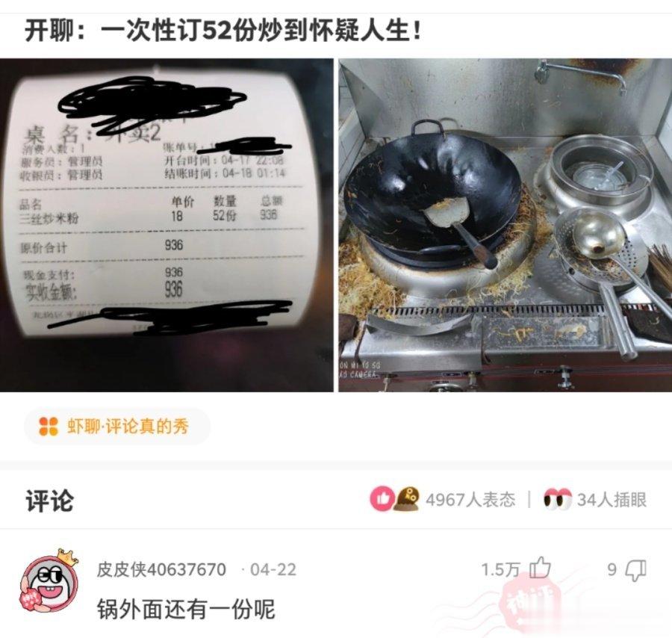Screen dimensions: 672x638
Task: Open the dirty wok kitchen photo
Action: click(505, 225)
